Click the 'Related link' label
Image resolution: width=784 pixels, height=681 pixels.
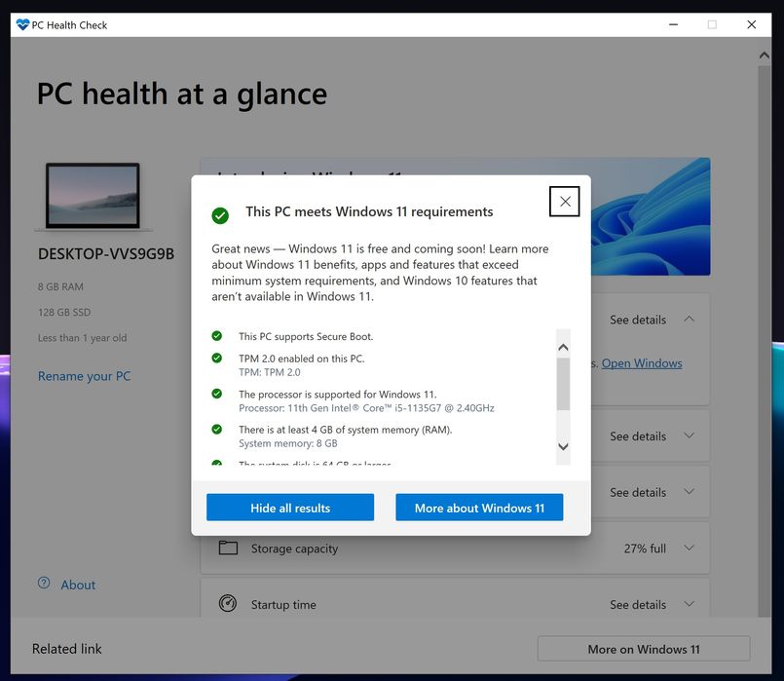coord(66,649)
